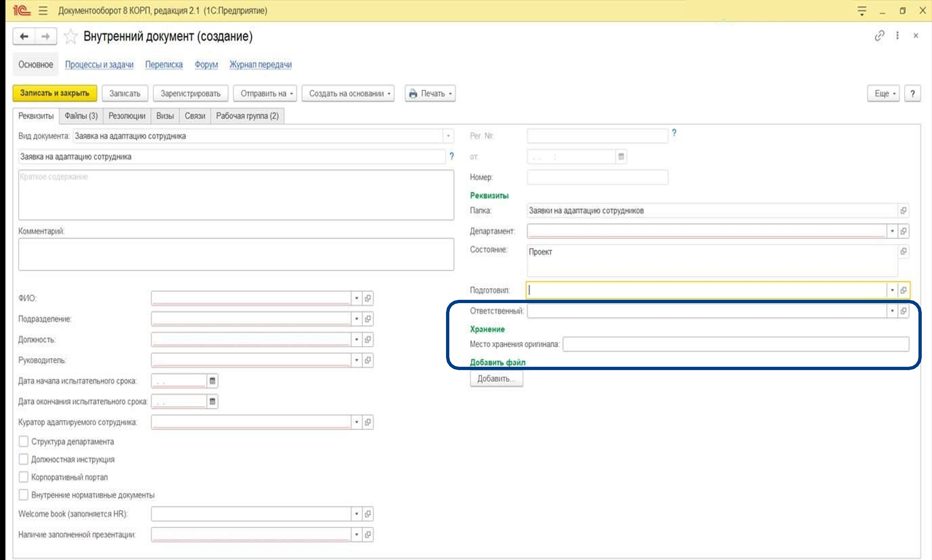
Task: Open calendar for Дата окончания испытательного срока
Action: pyautogui.click(x=212, y=402)
